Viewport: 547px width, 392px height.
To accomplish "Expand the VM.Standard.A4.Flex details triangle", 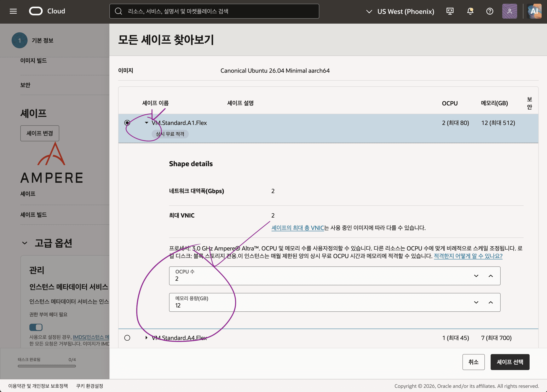I will coord(146,338).
